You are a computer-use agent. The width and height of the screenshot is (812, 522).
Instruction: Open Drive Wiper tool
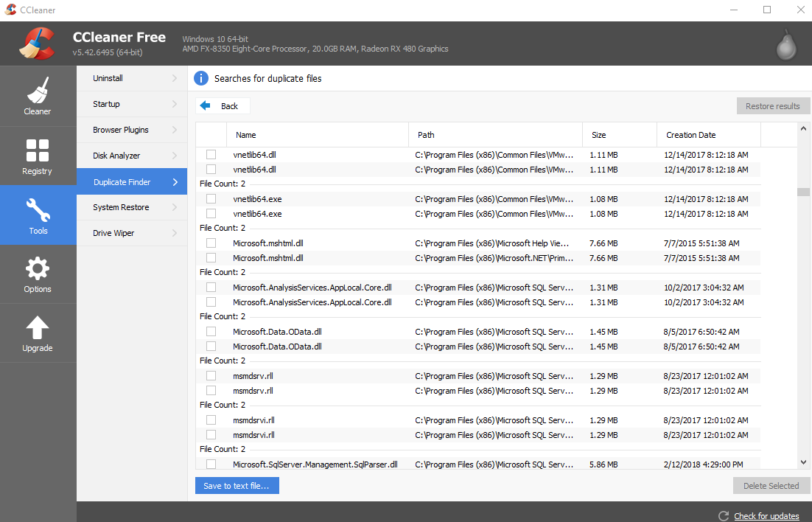pyautogui.click(x=132, y=233)
